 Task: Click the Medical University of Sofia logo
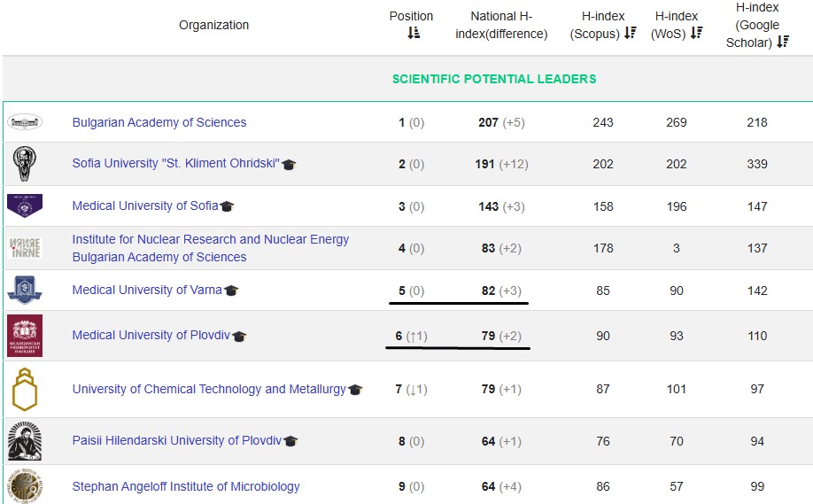coord(25,205)
